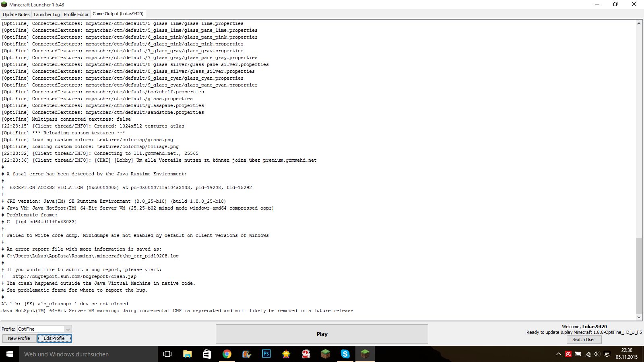Click the Minecraft Launcher title bar icon
This screenshot has height=362, width=644.
[x=4, y=4]
